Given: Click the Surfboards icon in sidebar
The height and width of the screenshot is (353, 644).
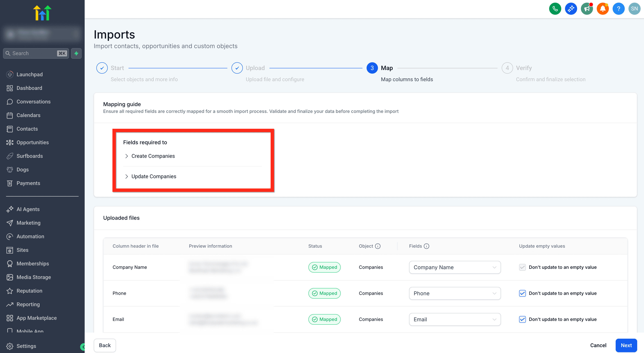Looking at the screenshot, I should pos(10,156).
